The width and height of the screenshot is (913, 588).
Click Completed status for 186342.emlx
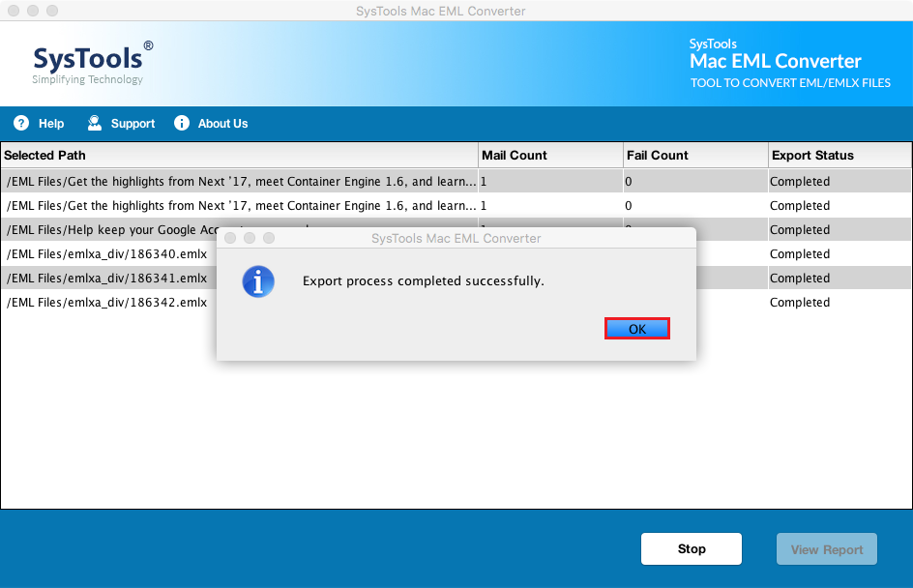tap(800, 302)
